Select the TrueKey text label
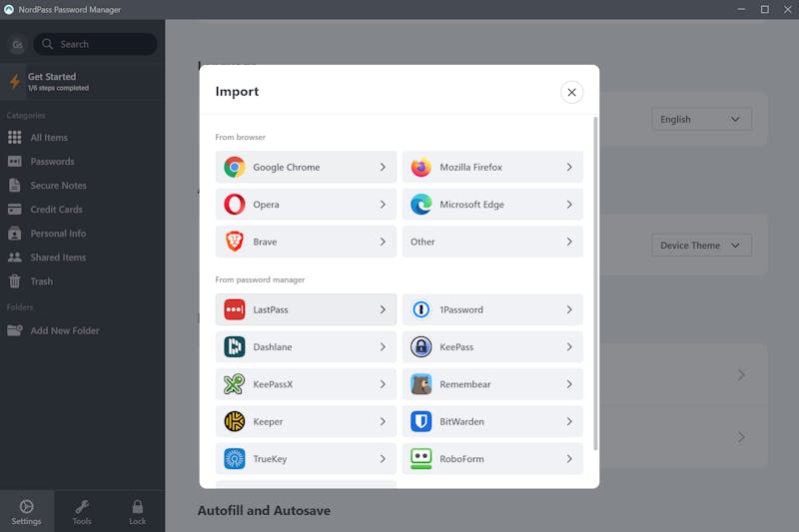The width and height of the screenshot is (799, 532). click(x=270, y=459)
